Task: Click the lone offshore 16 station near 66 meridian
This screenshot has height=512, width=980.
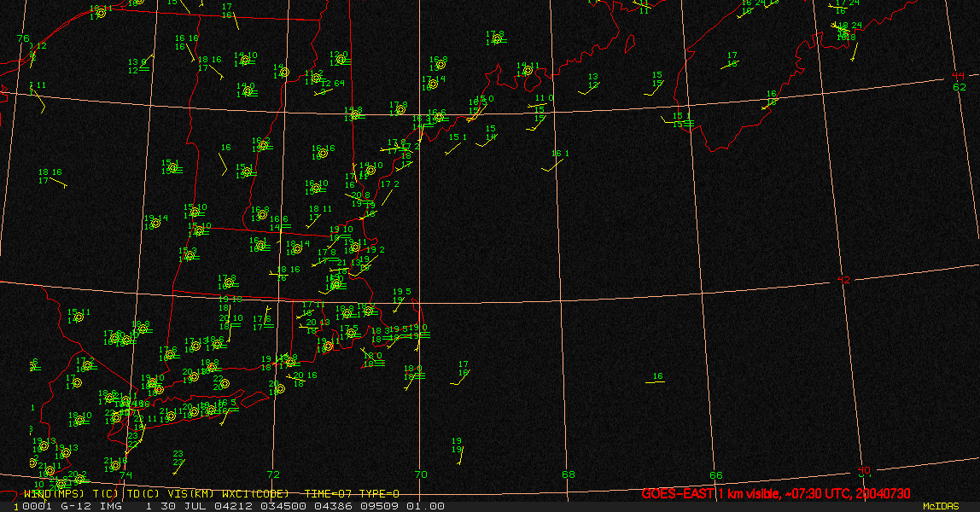Action: [657, 376]
